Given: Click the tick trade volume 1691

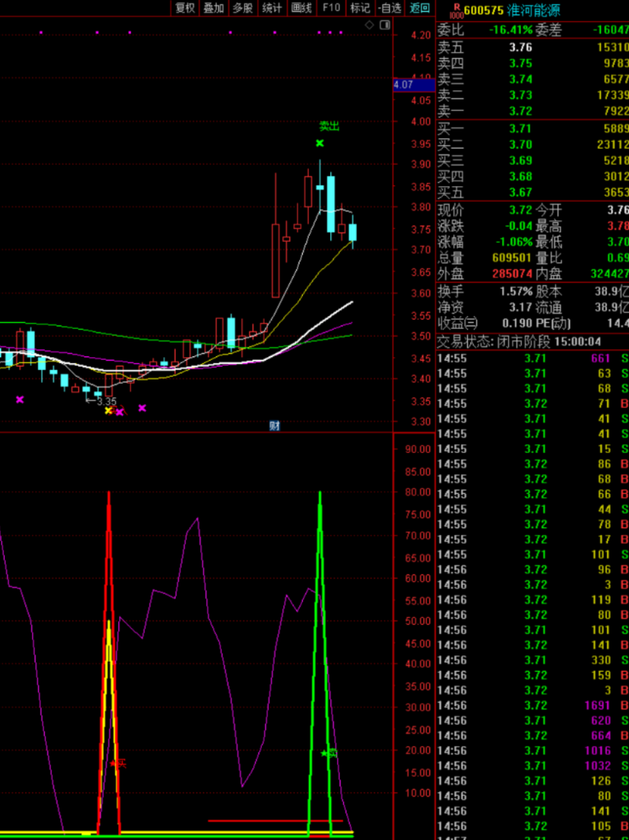Looking at the screenshot, I should (598, 705).
